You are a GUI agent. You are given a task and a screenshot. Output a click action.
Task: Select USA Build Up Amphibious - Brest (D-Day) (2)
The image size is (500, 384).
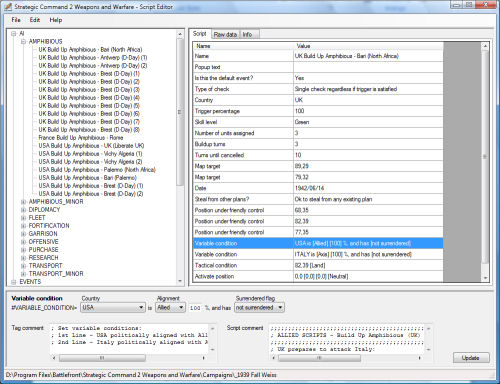pyautogui.click(x=91, y=194)
